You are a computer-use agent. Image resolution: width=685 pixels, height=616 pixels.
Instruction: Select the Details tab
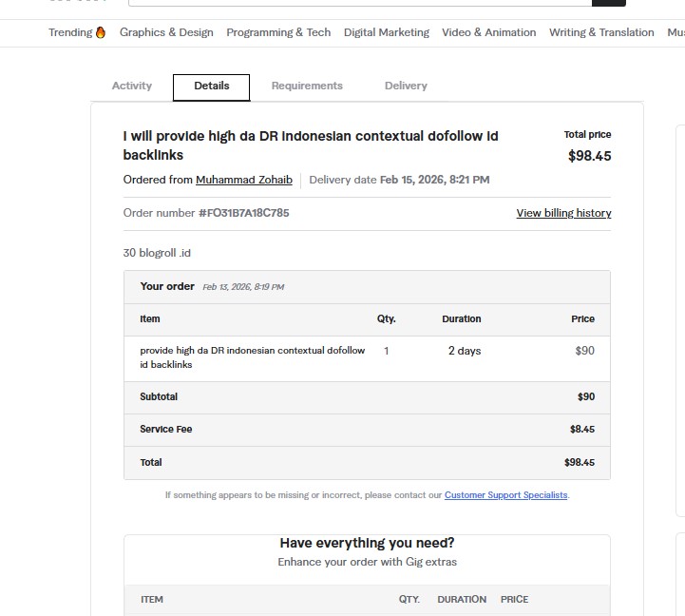(211, 86)
